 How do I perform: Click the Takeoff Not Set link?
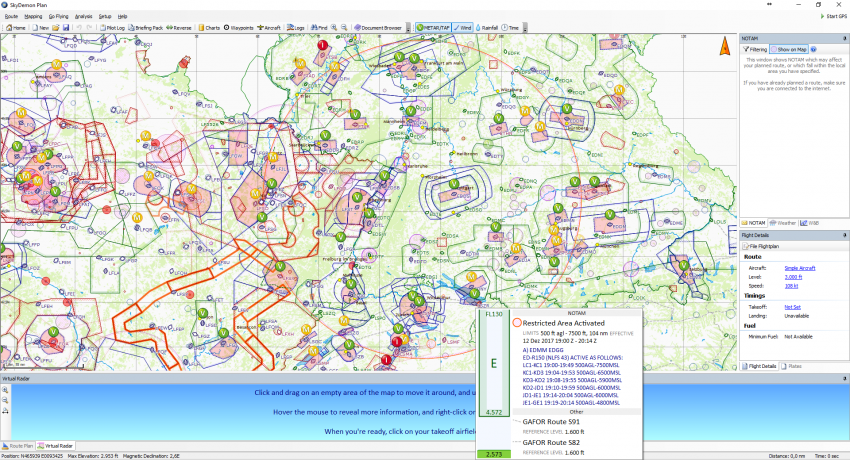tap(792, 307)
